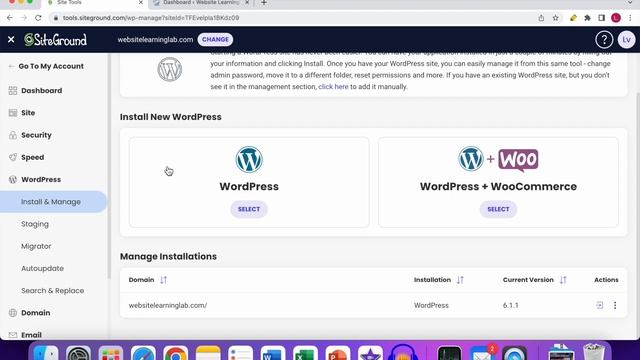Go forward in browser history
Image resolution: width=640 pixels, height=360 pixels.
tap(24, 18)
